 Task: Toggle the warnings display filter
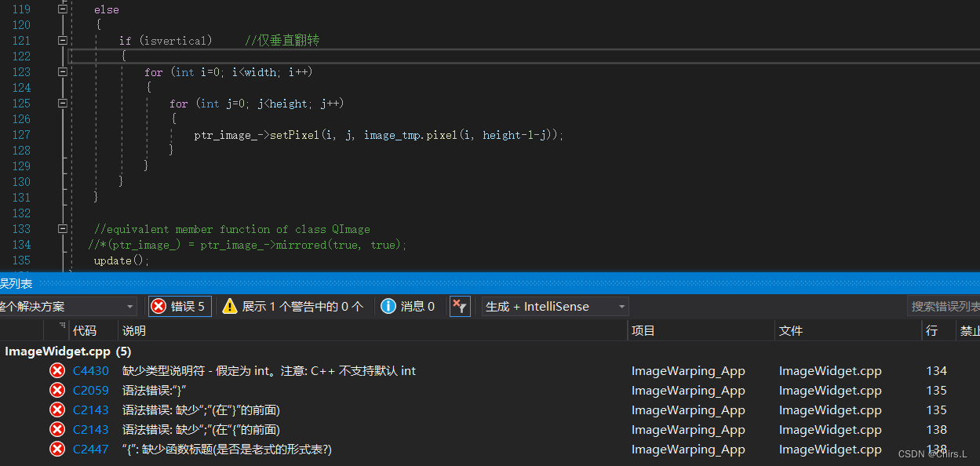click(x=293, y=306)
